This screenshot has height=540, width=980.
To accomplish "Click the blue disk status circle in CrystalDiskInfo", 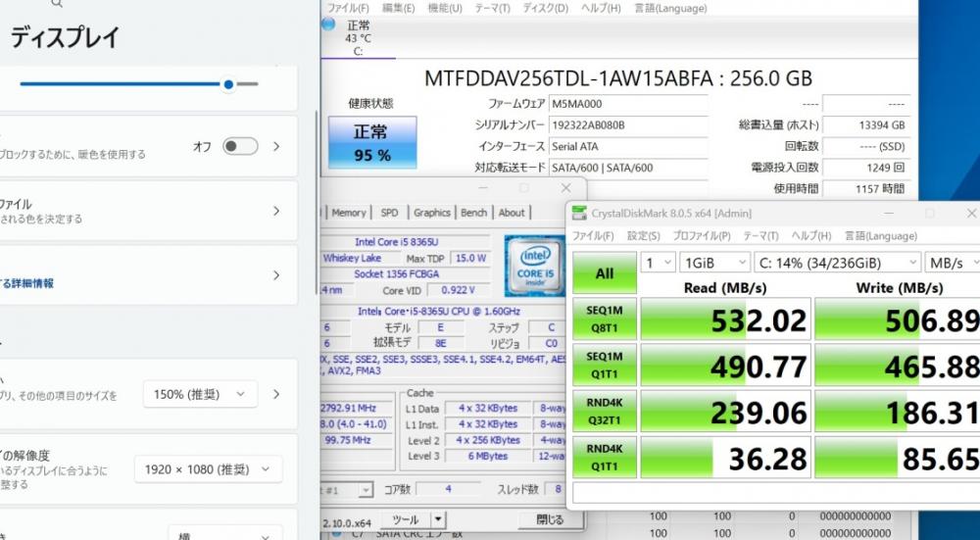I will pos(328,24).
